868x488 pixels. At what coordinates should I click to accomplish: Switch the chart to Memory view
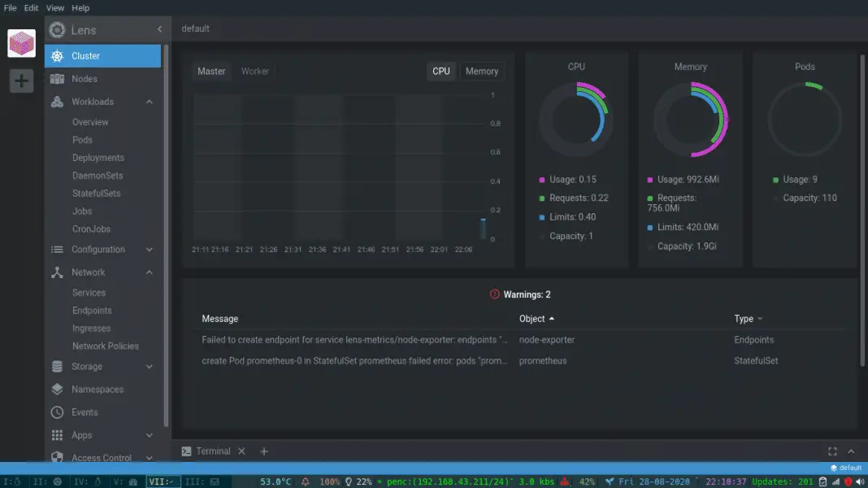482,71
